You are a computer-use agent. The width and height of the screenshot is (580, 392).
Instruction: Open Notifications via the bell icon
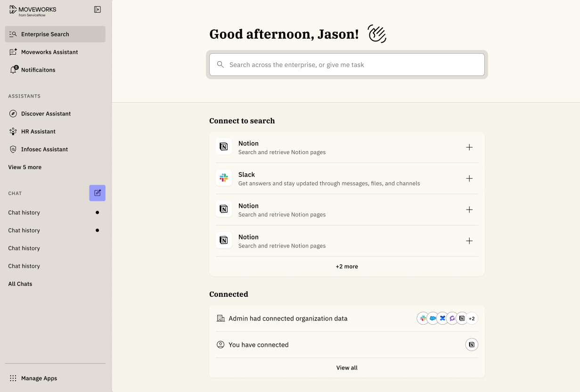coord(14,70)
